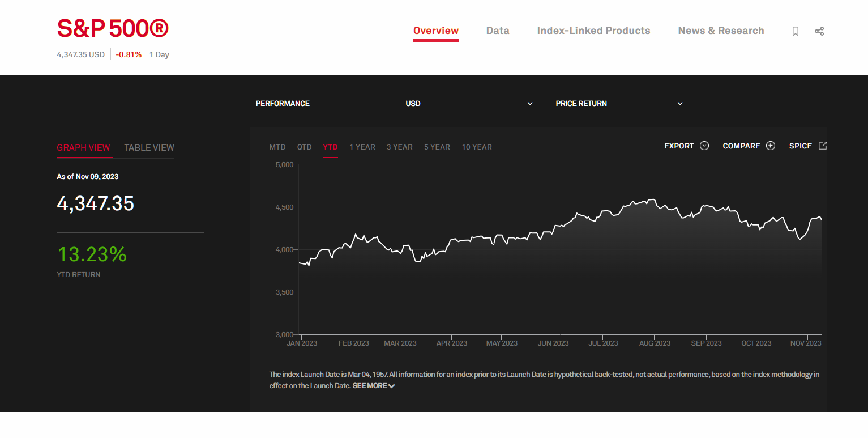Click the YTD RETURN label
The image size is (868, 438).
click(x=79, y=275)
